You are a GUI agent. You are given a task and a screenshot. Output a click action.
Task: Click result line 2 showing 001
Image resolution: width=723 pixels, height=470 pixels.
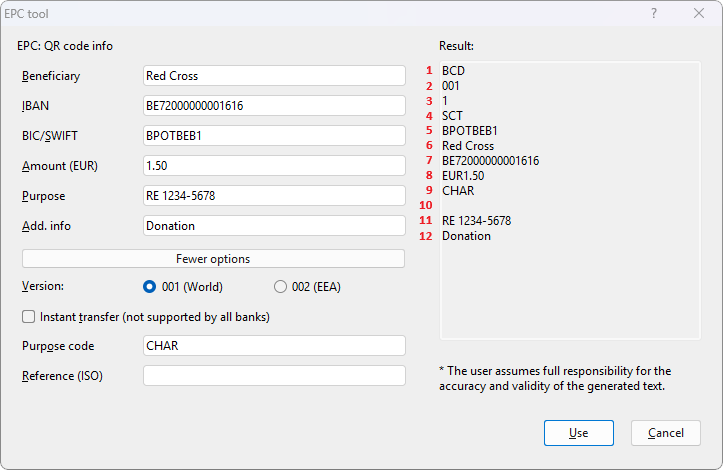tap(450, 86)
